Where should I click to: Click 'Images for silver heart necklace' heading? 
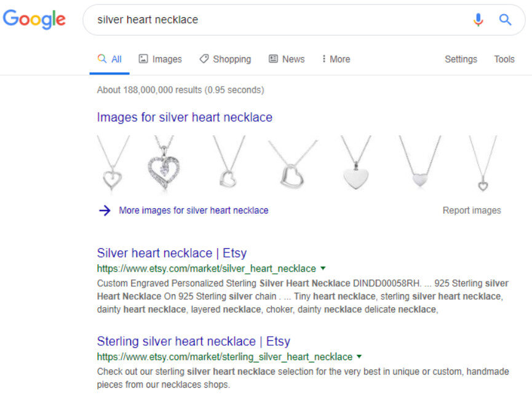(185, 117)
